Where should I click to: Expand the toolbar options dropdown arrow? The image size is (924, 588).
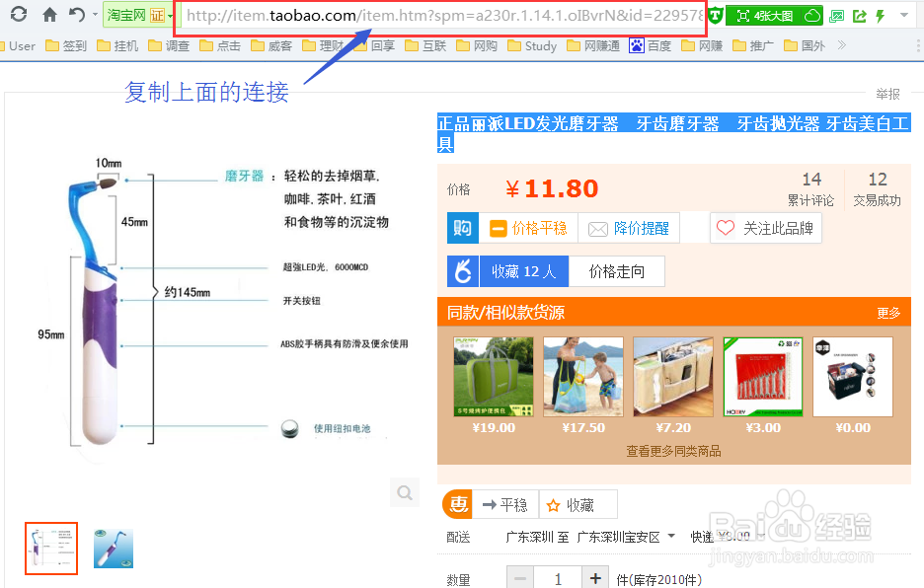(x=904, y=16)
